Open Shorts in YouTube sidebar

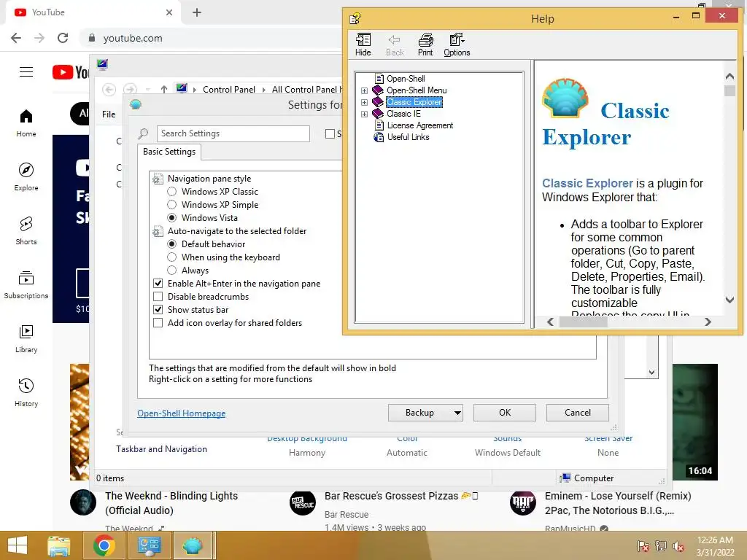coord(26,230)
